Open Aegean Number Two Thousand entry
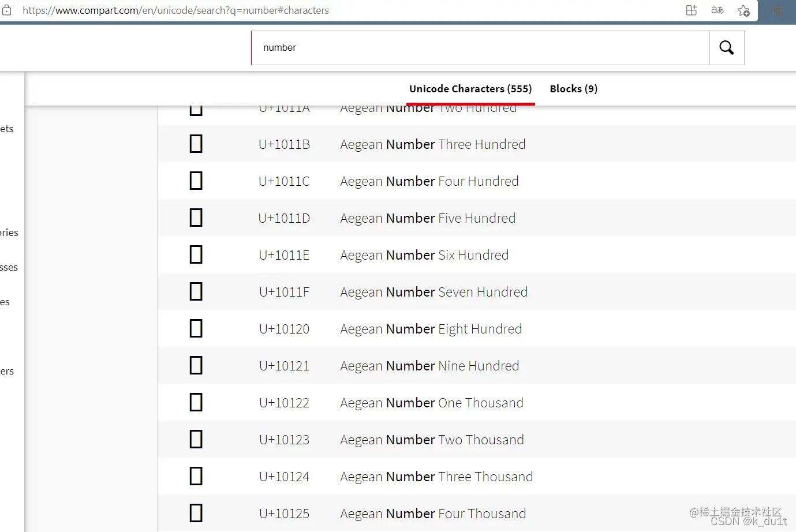 point(432,440)
